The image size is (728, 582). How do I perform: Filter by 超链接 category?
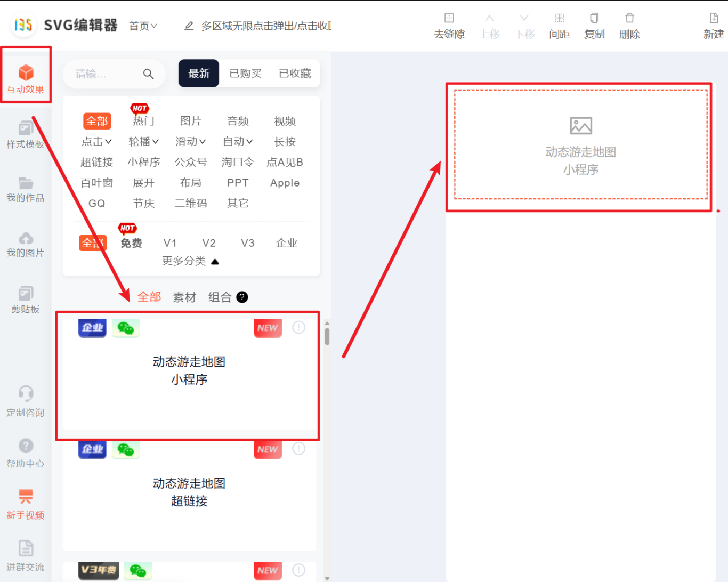click(96, 162)
